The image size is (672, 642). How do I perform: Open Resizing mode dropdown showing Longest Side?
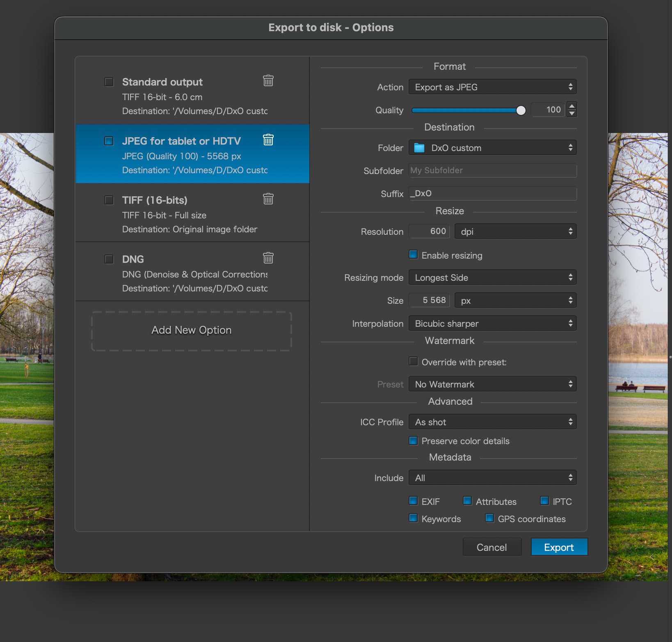coord(492,277)
